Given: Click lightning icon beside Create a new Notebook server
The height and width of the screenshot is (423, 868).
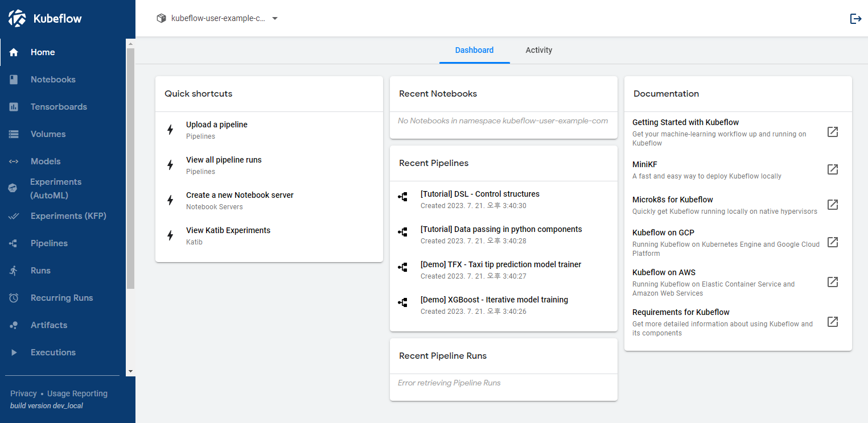Looking at the screenshot, I should (x=170, y=200).
